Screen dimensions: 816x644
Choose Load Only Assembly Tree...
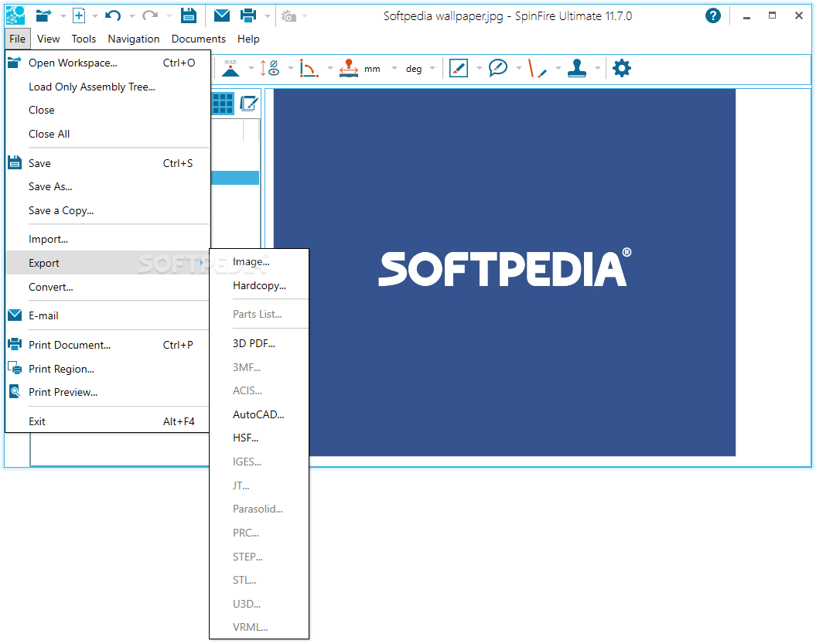click(108, 87)
